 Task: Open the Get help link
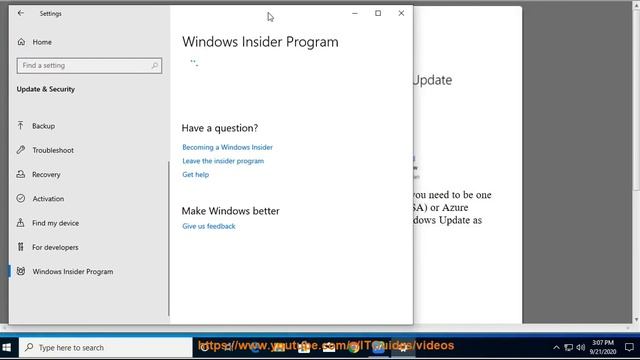[196, 174]
